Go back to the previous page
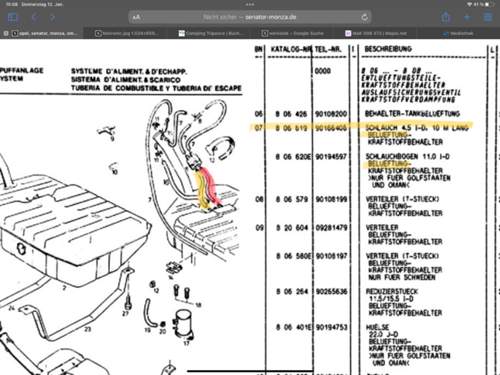The height and width of the screenshot is (375, 500). [x=34, y=17]
